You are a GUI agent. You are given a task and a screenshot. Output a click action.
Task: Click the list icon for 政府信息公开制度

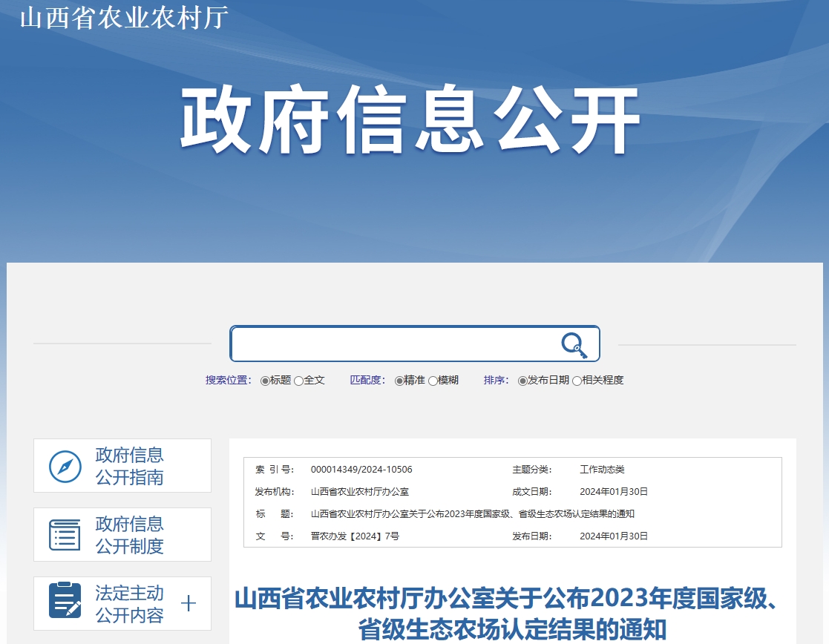[65, 535]
